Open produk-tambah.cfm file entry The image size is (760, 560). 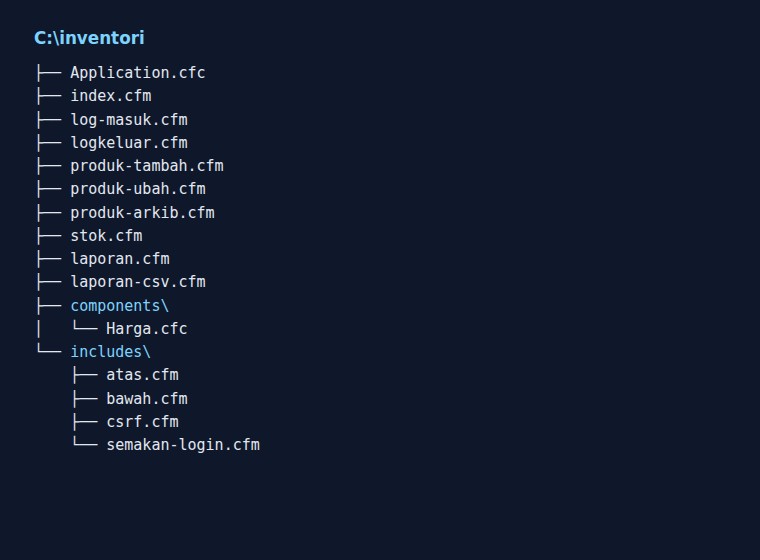[147, 166]
